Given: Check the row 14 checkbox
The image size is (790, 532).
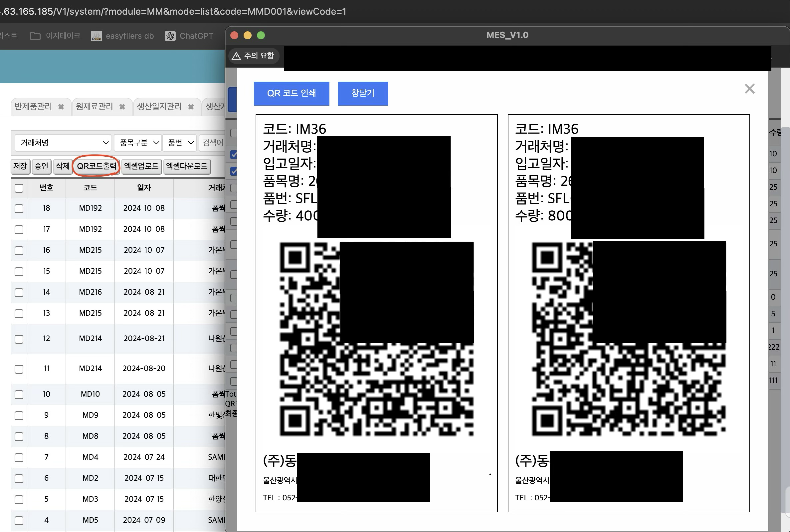Looking at the screenshot, I should click(x=19, y=292).
